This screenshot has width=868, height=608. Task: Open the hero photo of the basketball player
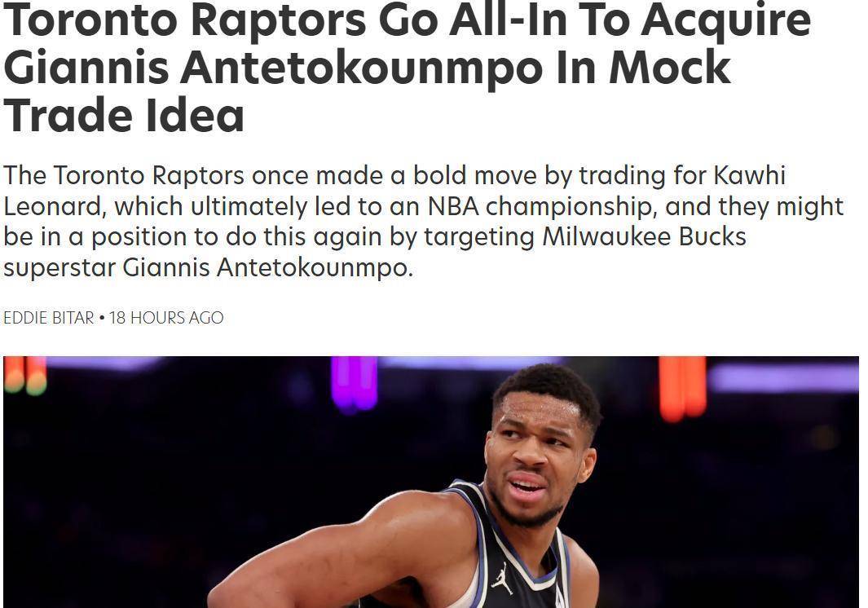click(431, 482)
